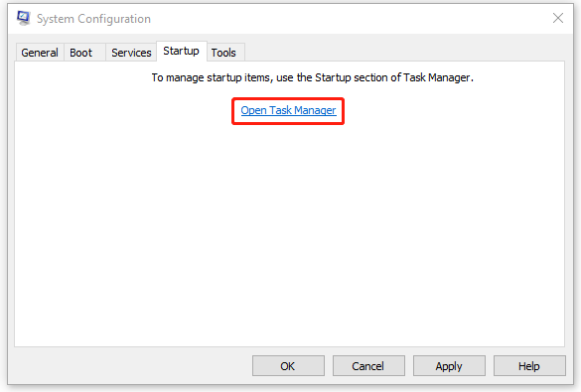581x392 pixels.
Task: Switch to the General tab
Action: 40,53
